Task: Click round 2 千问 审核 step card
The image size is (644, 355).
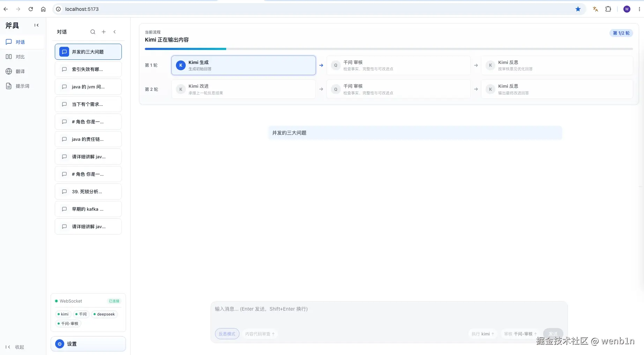Action: point(398,89)
